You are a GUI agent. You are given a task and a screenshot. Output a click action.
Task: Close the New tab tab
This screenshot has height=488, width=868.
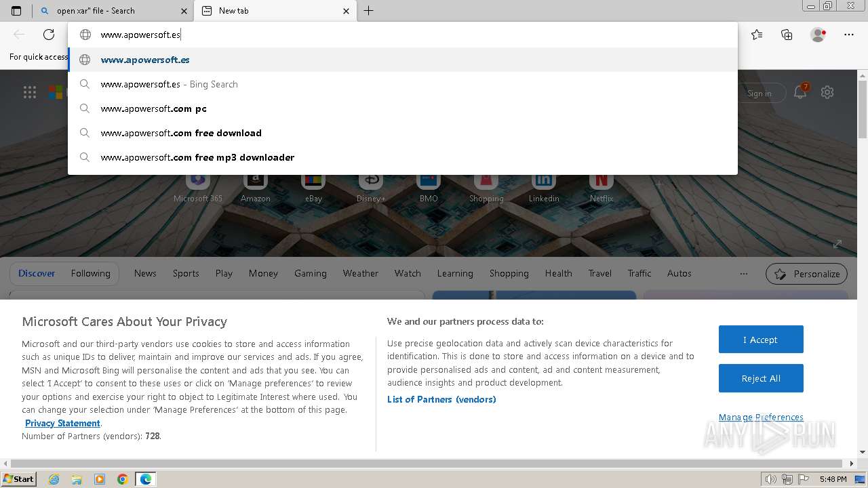[x=346, y=11]
